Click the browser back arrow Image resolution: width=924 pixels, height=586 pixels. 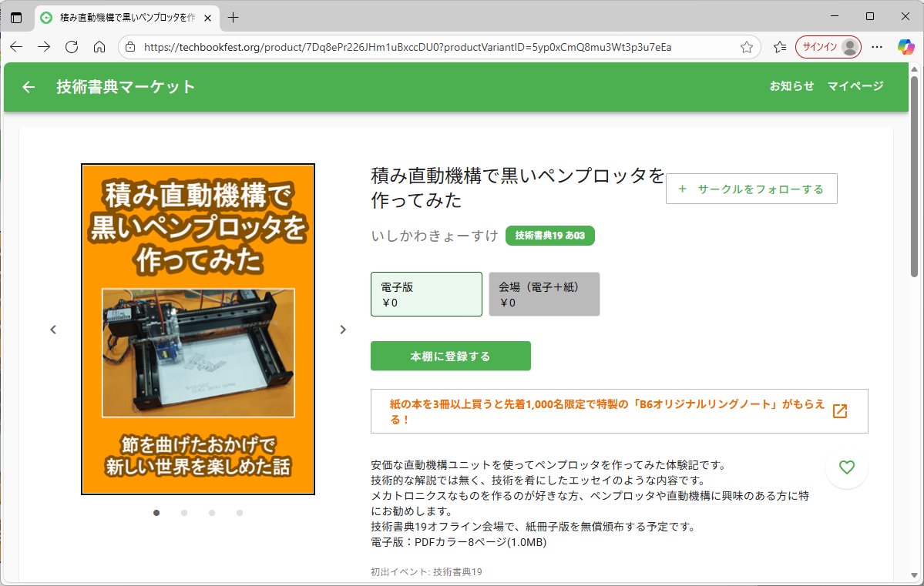point(16,47)
